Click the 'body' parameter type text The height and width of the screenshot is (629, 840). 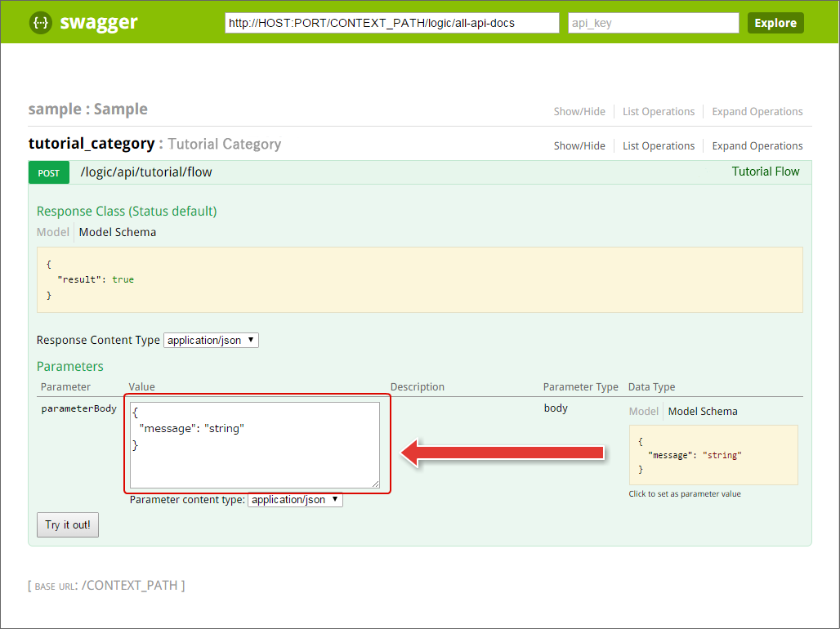pos(556,408)
